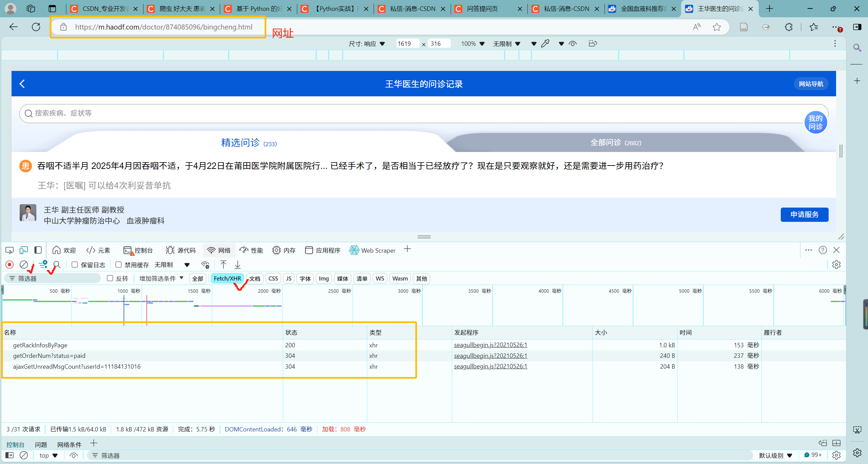Open the top context dropdown in console

(48, 455)
